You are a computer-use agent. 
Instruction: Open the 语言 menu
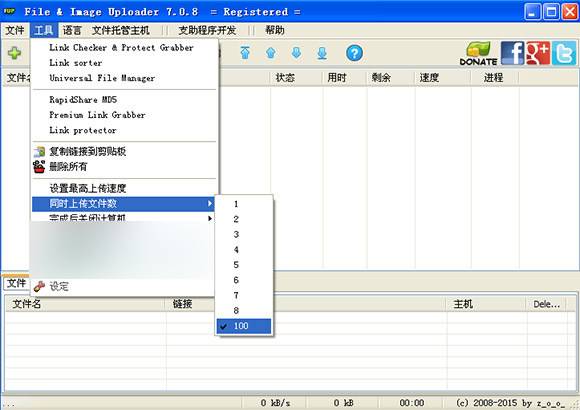[72, 30]
